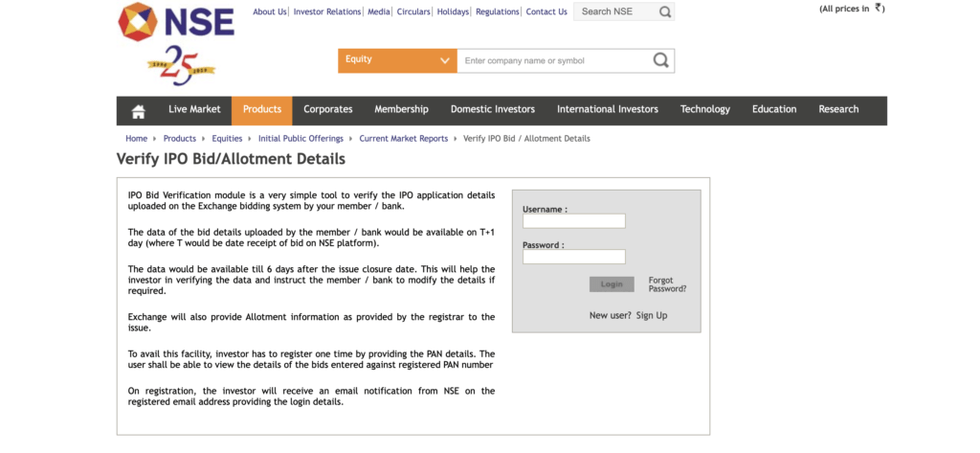Screen dimensions: 980x453
Task: Focus the Username input field
Action: pos(573,221)
